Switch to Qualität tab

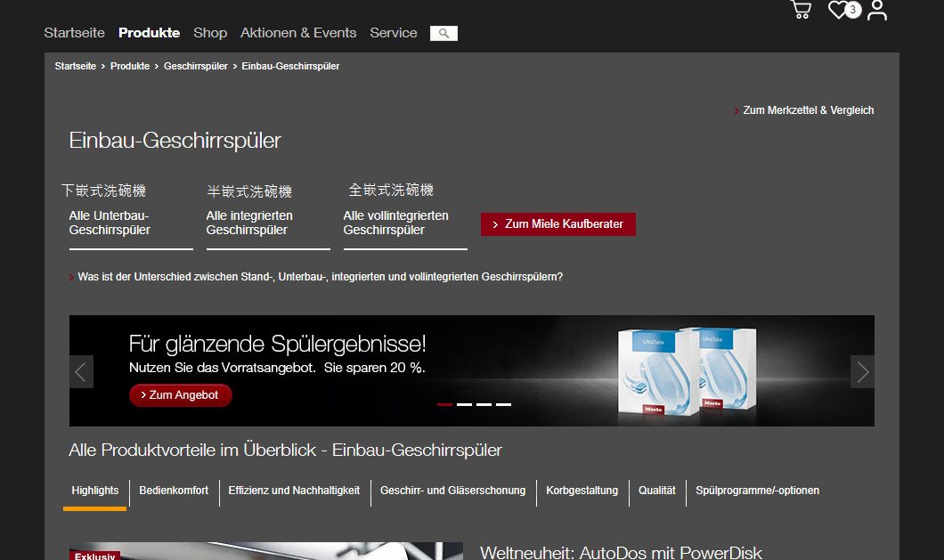657,491
